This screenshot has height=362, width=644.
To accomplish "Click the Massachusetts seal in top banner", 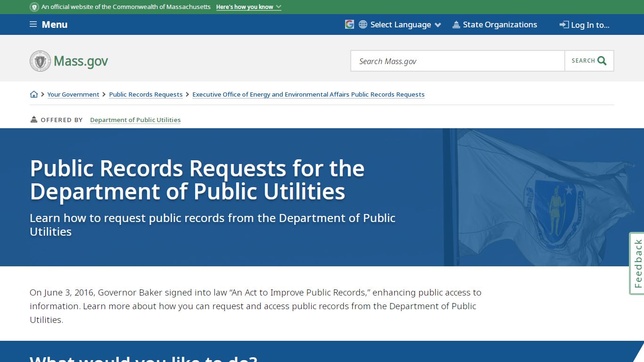I will click(x=34, y=7).
